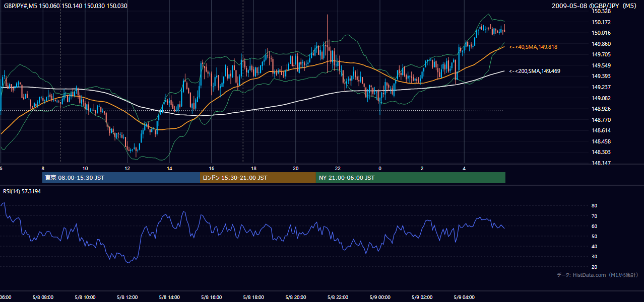
Task: Select the 5/8 08:00 date label
Action: tap(43, 297)
